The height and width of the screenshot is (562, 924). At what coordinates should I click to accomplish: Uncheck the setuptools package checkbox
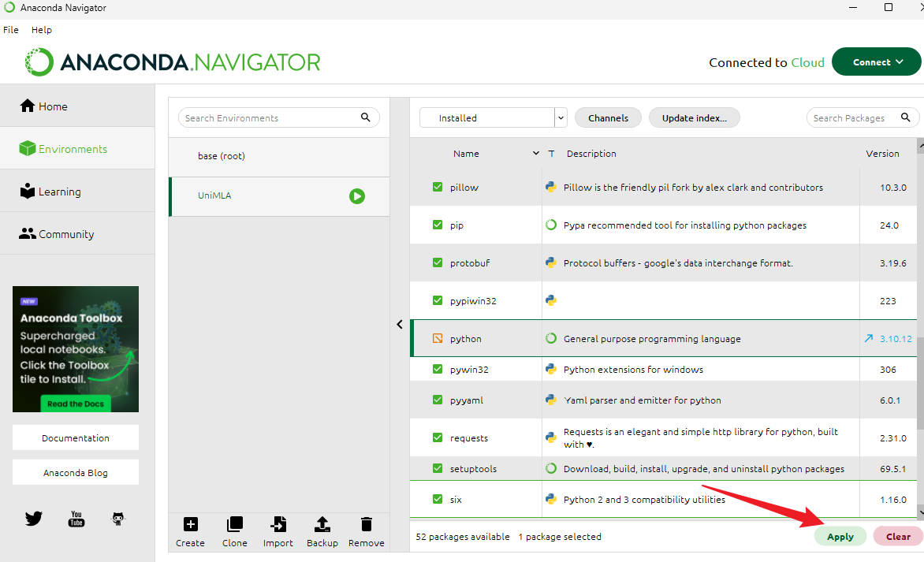[438, 469]
